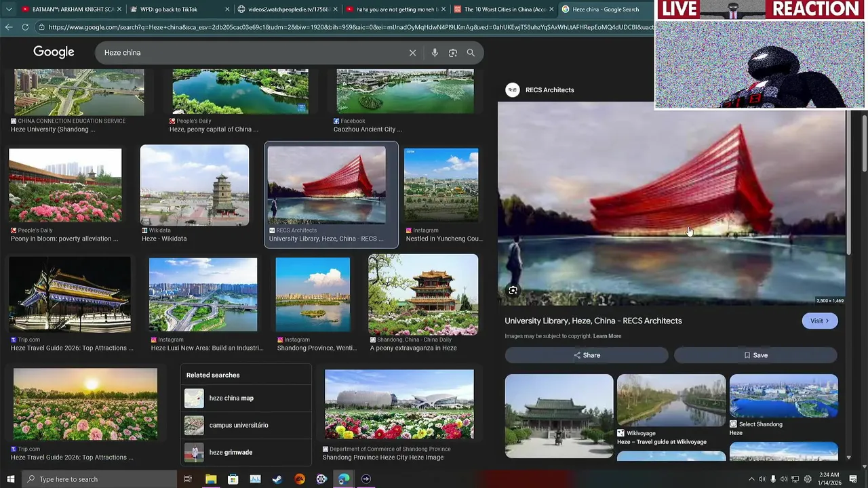Screen dimensions: 868x488
Task: Switch to the haha you are not getting moneh tab
Action: (x=396, y=9)
